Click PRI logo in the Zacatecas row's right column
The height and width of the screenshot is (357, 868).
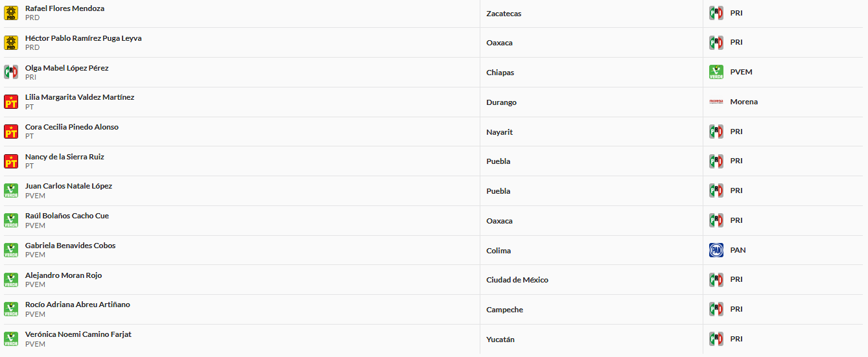pos(716,13)
